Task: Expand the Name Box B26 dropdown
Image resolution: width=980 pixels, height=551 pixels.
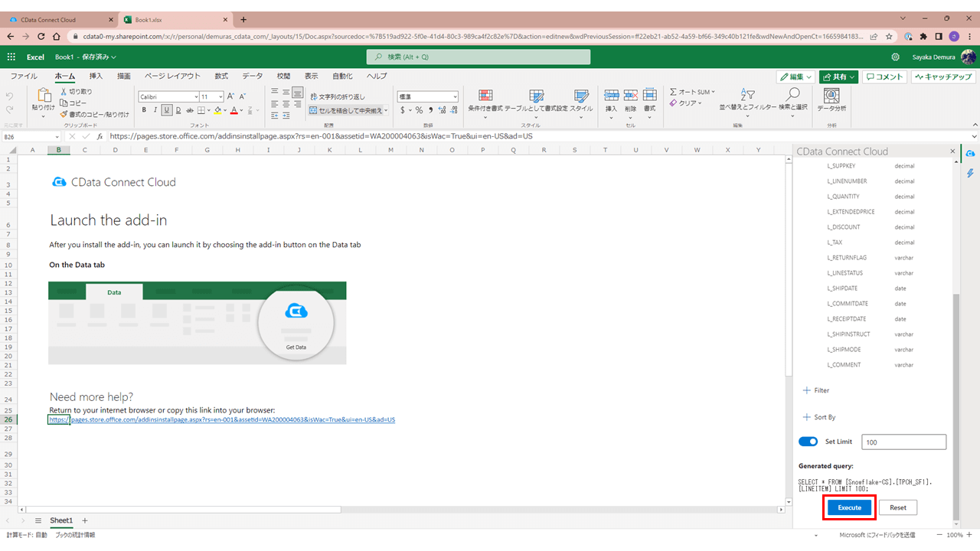Action: pos(57,136)
